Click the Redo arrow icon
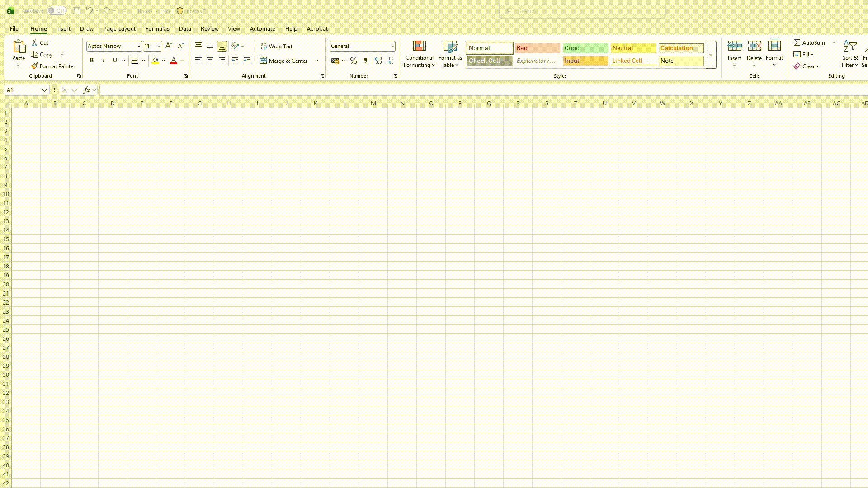Viewport: 868px width, 488px height. tap(107, 11)
